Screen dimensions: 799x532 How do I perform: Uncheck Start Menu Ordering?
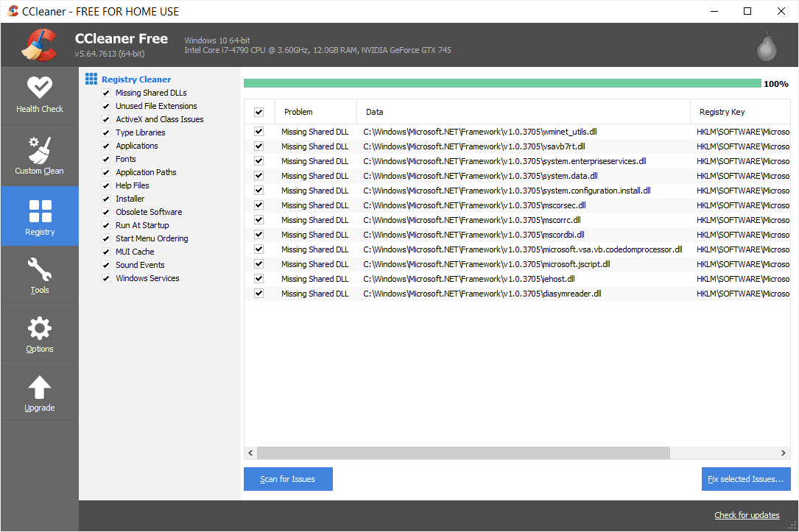point(106,238)
